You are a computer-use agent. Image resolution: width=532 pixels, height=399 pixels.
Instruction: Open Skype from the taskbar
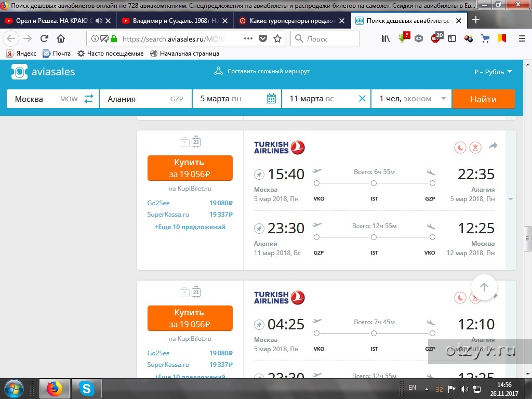(87, 389)
